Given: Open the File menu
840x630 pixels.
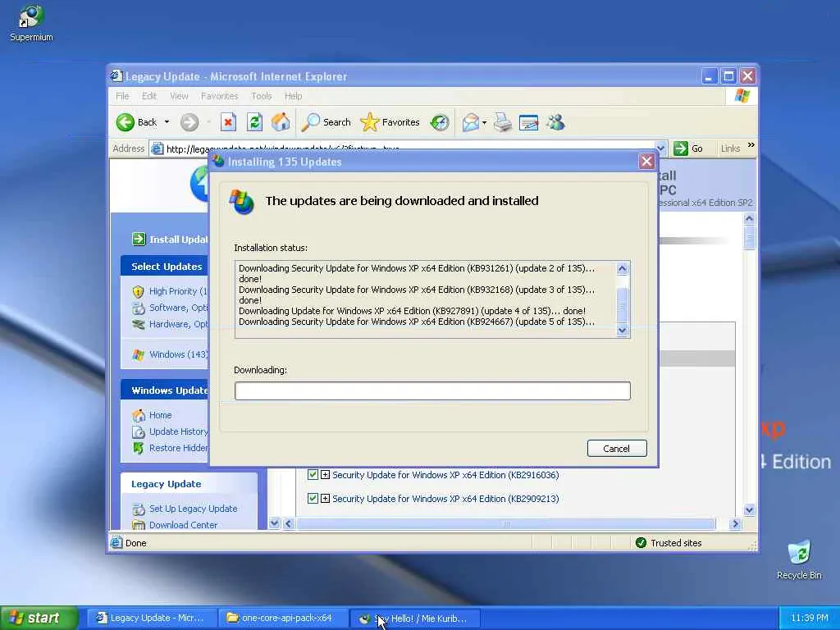Looking at the screenshot, I should [x=122, y=96].
